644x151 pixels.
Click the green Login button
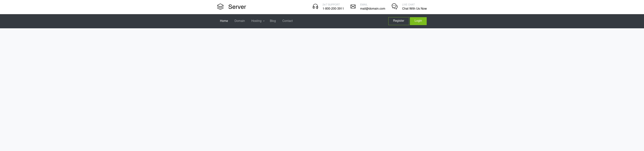coord(418,21)
